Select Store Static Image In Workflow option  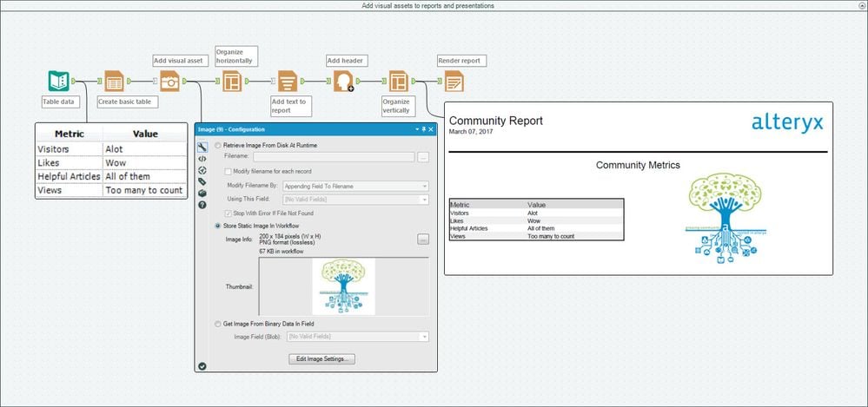click(217, 226)
